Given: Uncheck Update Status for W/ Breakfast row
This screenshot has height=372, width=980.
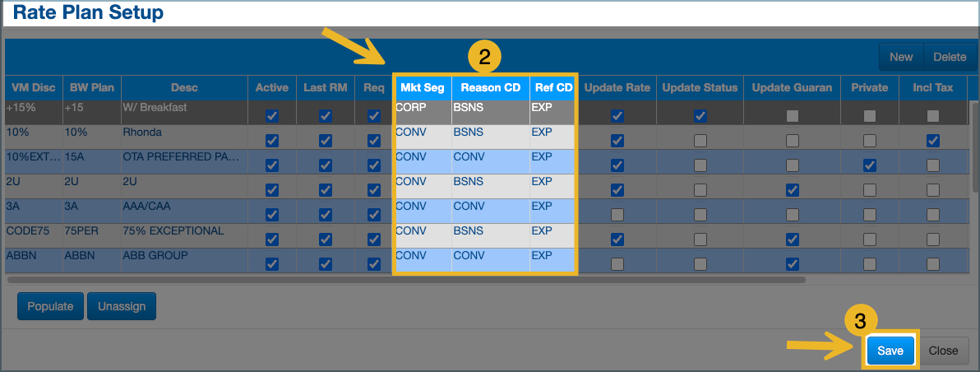Looking at the screenshot, I should click(x=700, y=116).
